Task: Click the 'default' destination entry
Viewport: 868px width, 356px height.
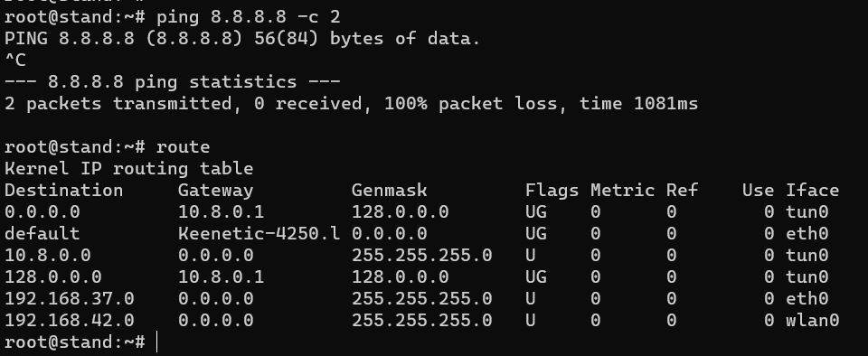Action: [42, 233]
